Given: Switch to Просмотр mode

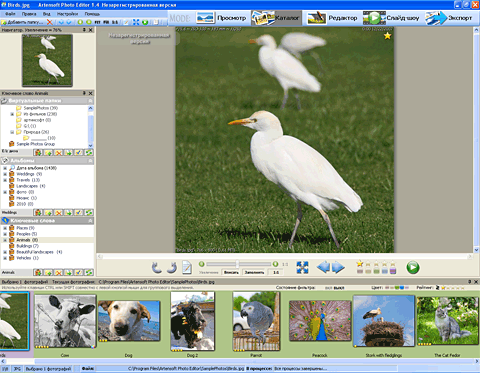Looking at the screenshot, I should pyautogui.click(x=222, y=18).
